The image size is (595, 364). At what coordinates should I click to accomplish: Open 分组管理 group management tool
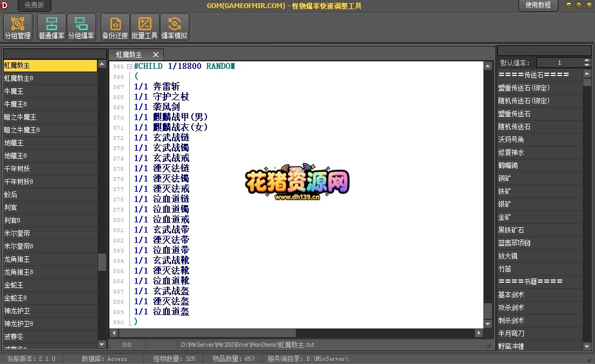tap(17, 27)
